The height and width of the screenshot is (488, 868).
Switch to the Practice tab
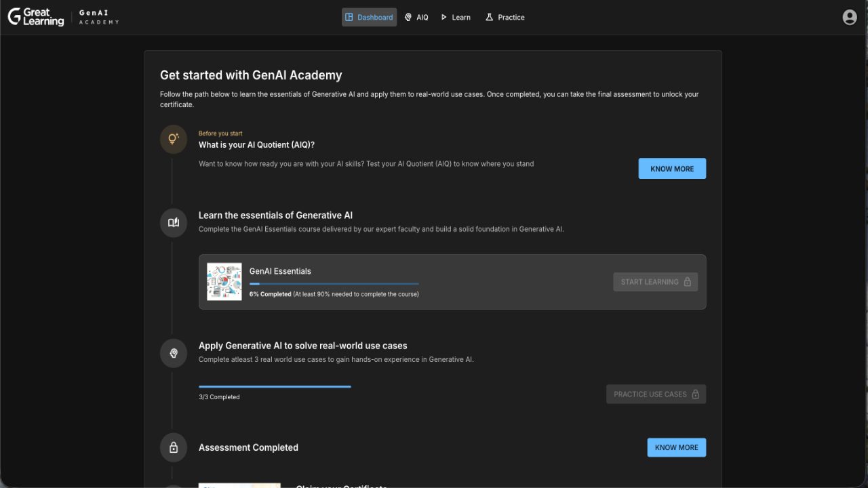pos(505,17)
